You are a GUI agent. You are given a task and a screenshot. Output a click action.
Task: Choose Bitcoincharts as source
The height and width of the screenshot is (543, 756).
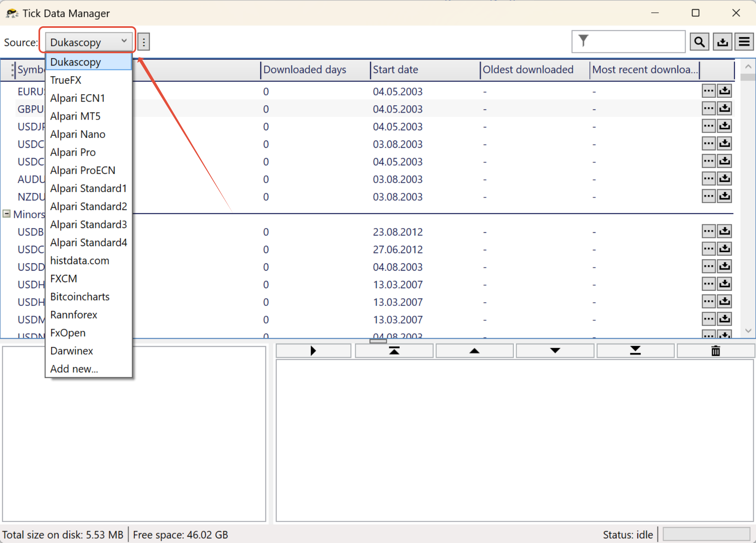tap(89, 296)
